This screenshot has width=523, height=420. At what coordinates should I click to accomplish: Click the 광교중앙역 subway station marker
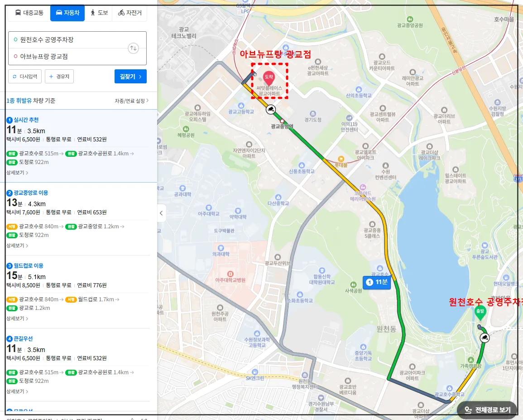click(283, 121)
